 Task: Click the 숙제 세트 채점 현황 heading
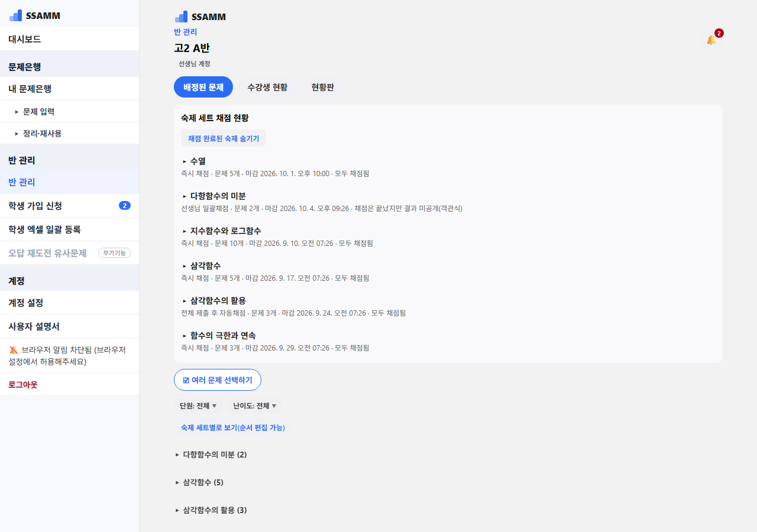(x=215, y=118)
